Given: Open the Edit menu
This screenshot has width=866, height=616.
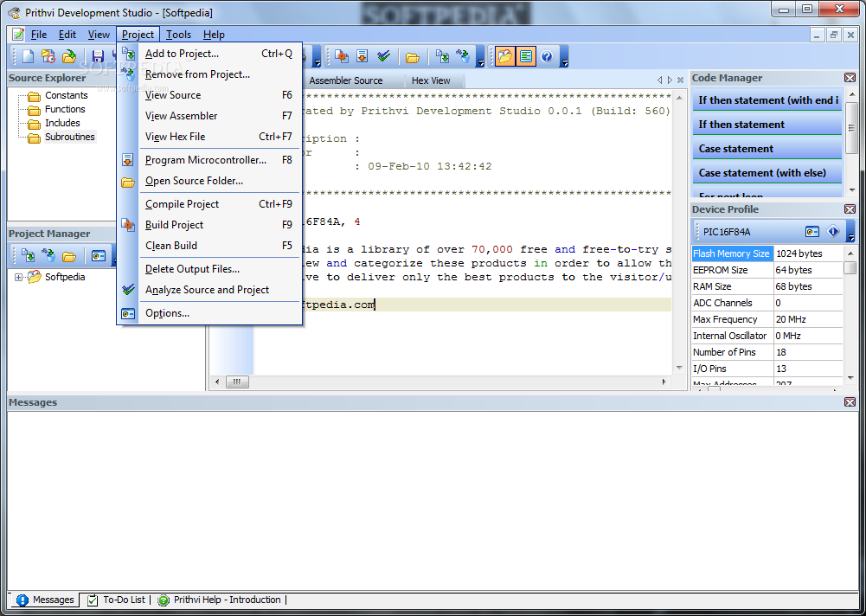Looking at the screenshot, I should coord(67,35).
